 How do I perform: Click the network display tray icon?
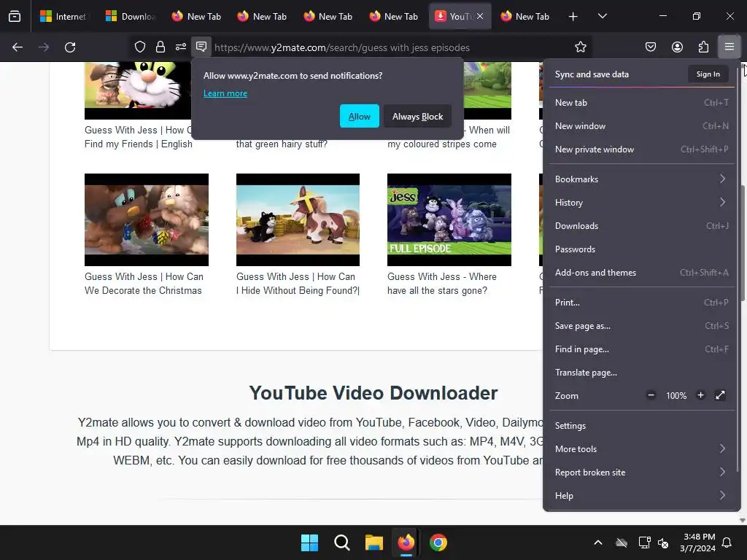click(x=644, y=542)
